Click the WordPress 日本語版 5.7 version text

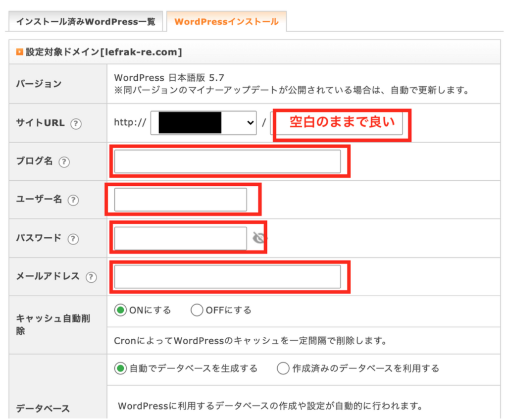[169, 78]
